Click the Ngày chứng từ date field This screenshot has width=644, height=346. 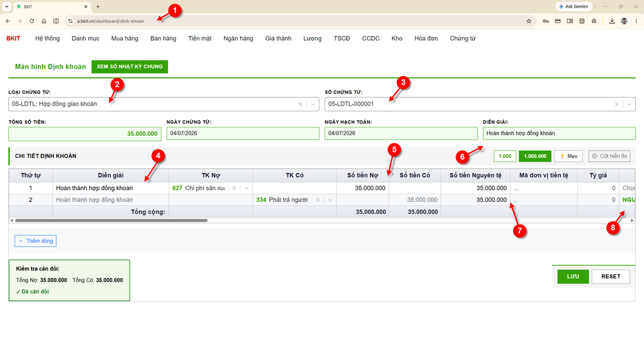tap(243, 133)
